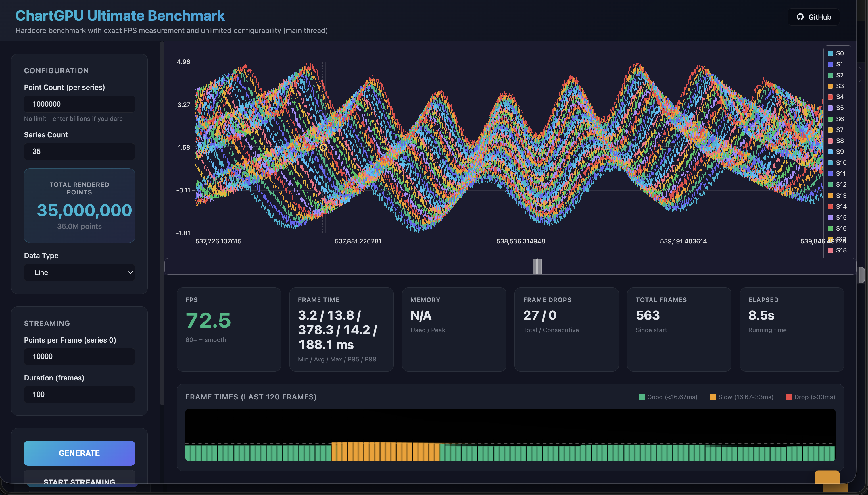Click the Good (<16.67ms) legend marker
This screenshot has width=868, height=495.
click(642, 397)
